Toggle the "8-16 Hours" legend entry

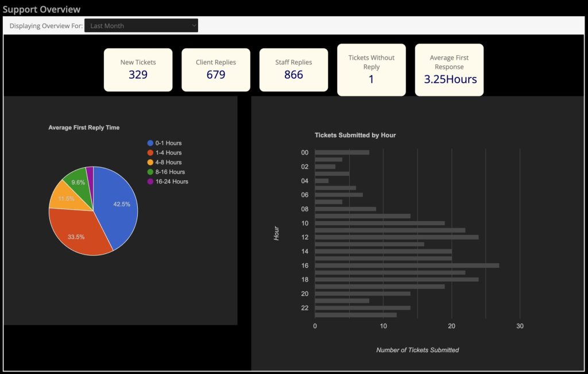(170, 172)
